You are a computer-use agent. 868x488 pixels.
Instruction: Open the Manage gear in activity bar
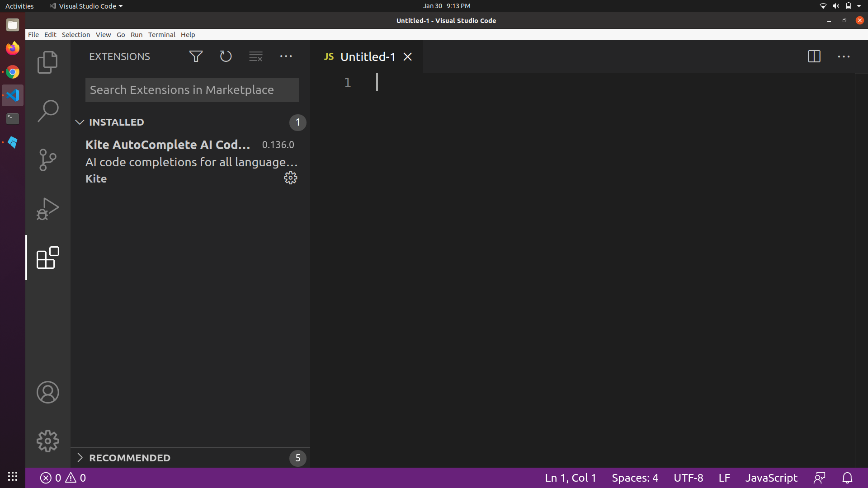coord(47,441)
